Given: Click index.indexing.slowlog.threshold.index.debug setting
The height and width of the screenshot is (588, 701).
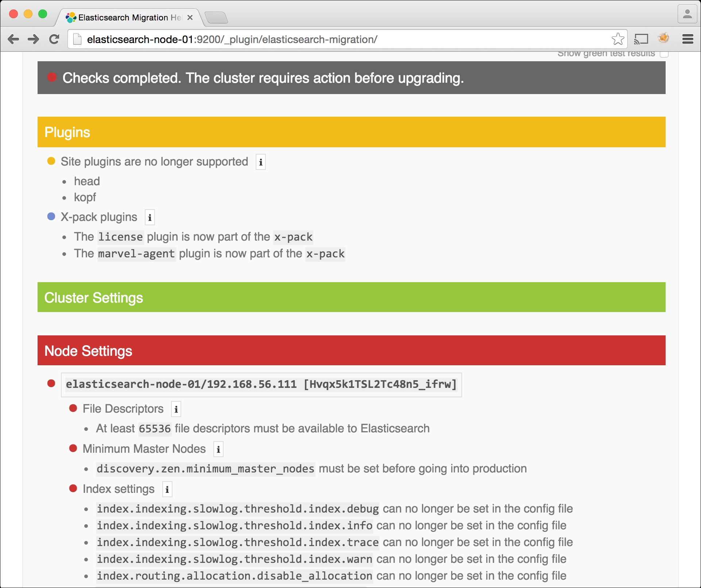Looking at the screenshot, I should pyautogui.click(x=238, y=509).
